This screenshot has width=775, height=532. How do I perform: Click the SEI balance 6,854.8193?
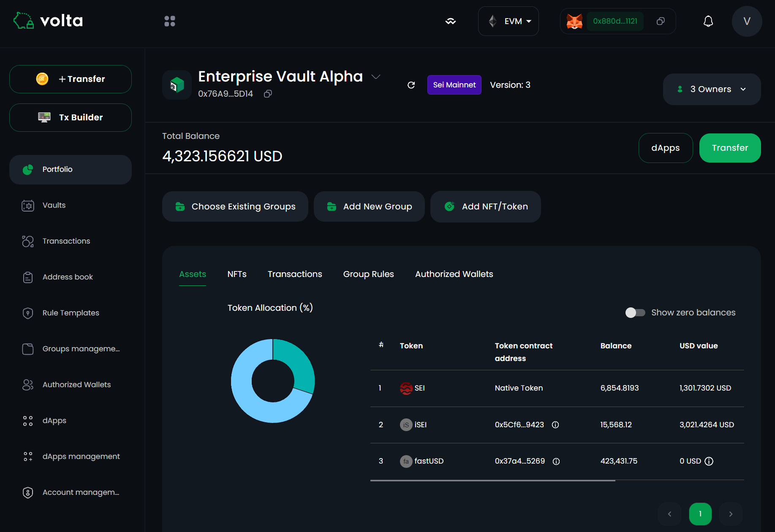click(620, 388)
